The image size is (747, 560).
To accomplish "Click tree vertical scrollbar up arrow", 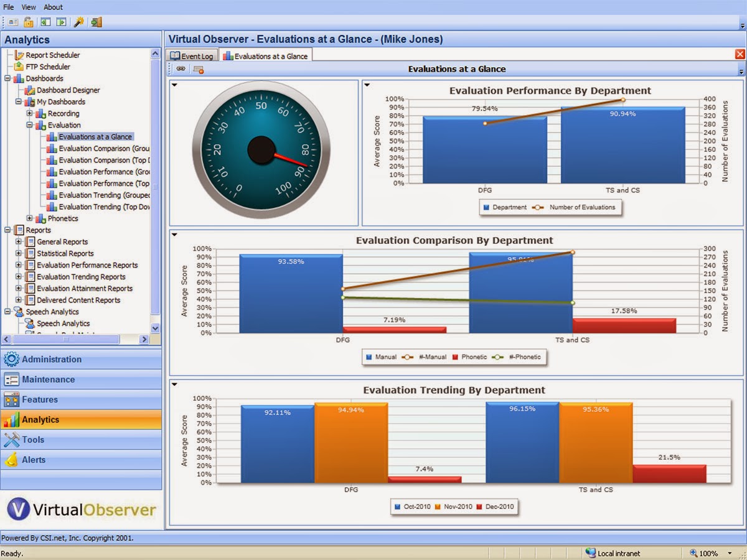I will [x=156, y=54].
